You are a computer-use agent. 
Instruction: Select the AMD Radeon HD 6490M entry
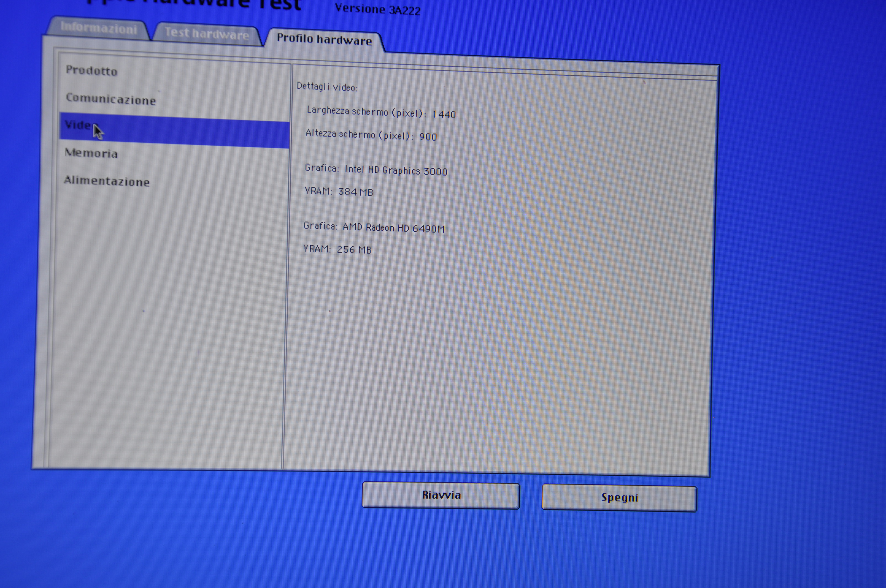coord(374,227)
